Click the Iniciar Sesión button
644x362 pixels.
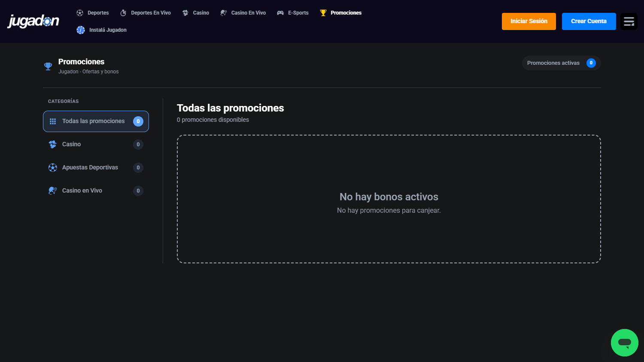tap(529, 21)
